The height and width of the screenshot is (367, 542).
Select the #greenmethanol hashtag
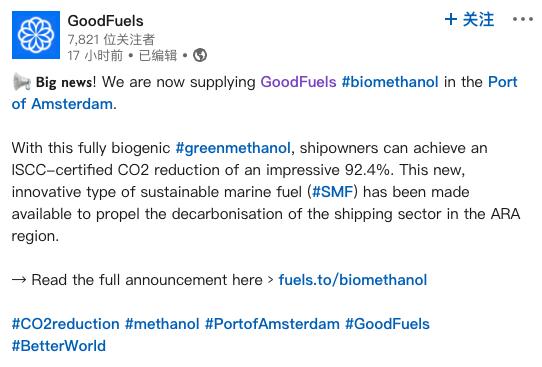(233, 148)
